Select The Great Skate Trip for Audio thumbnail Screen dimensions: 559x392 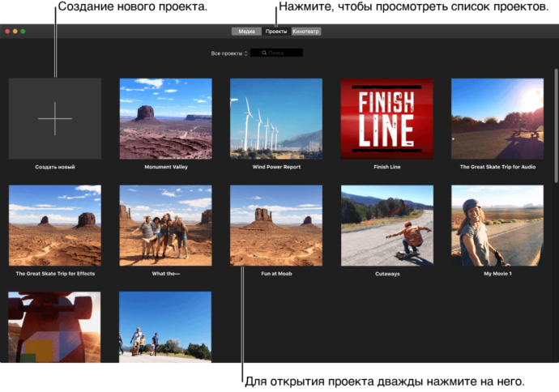(x=497, y=119)
